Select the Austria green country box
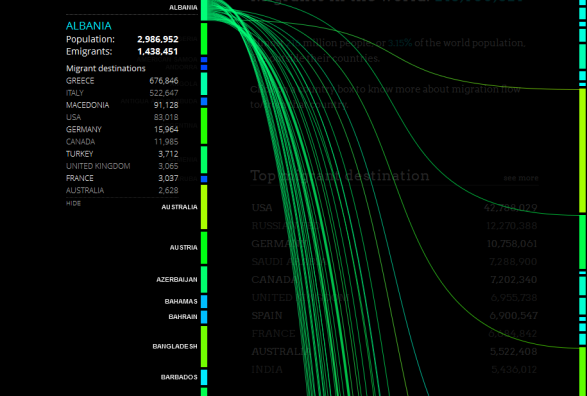This screenshot has width=587, height=396. pyautogui.click(x=204, y=248)
